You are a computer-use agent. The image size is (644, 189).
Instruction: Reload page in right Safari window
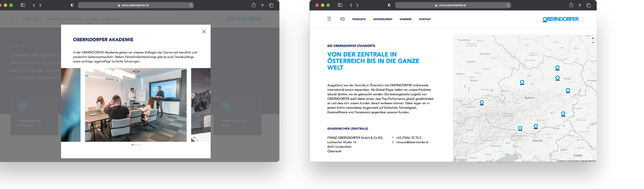pos(508,5)
